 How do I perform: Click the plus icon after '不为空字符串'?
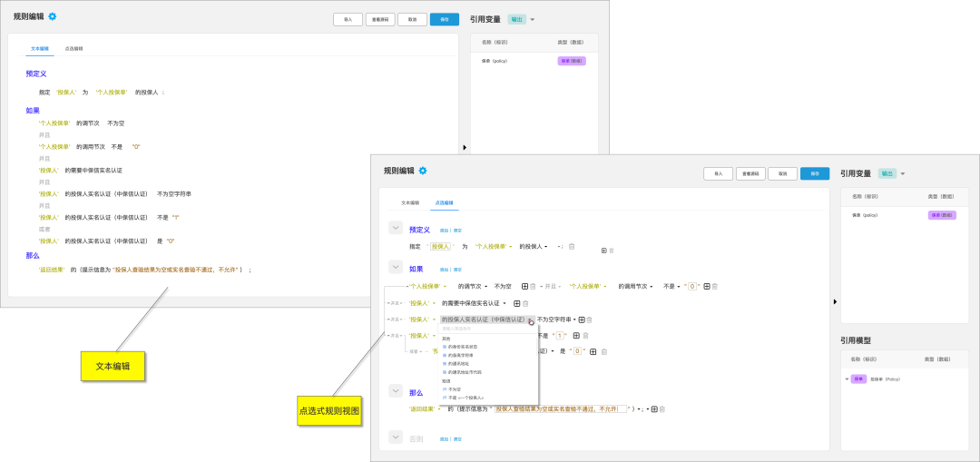580,319
